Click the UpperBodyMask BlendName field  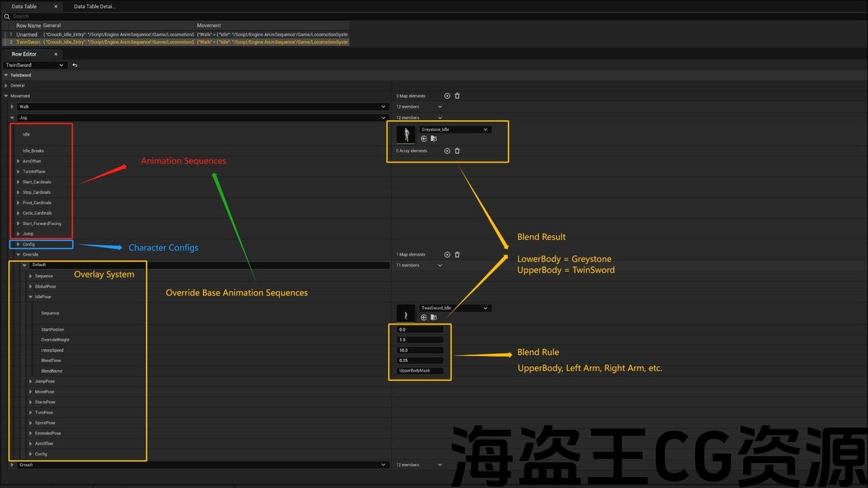(420, 371)
